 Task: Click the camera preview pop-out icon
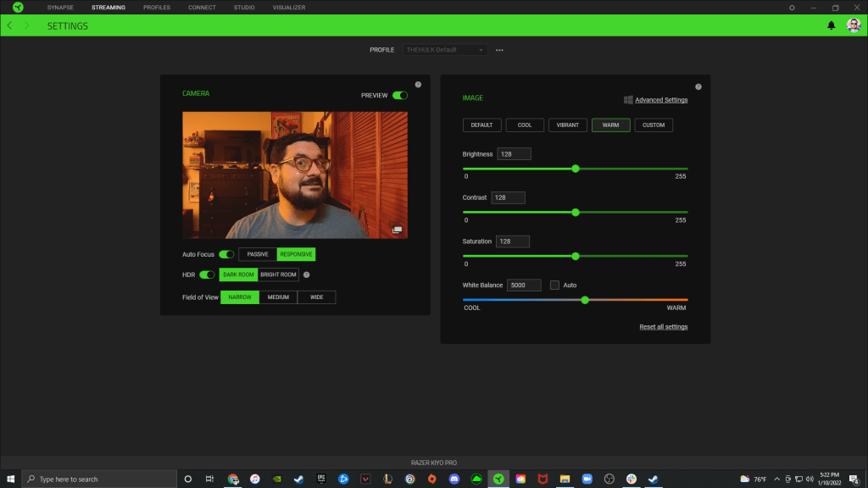(397, 230)
